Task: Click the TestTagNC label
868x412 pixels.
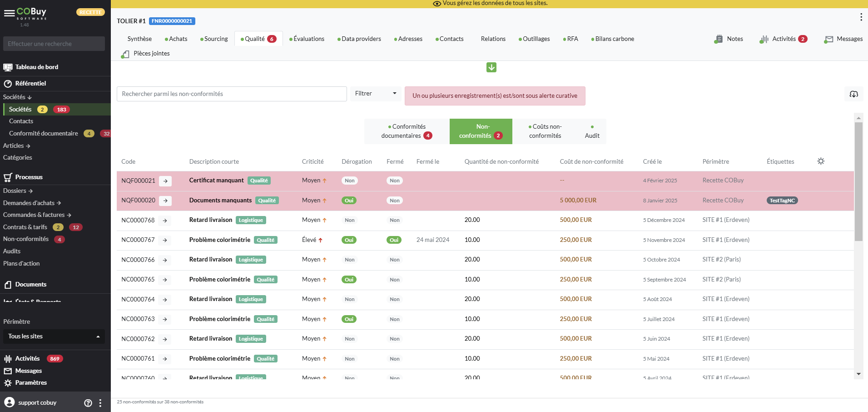Action: 782,201
